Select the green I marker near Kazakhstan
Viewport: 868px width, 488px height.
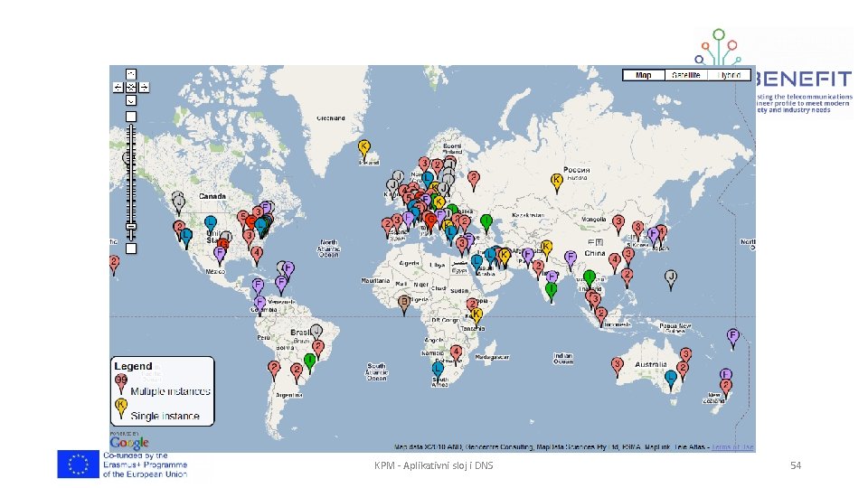tap(486, 225)
